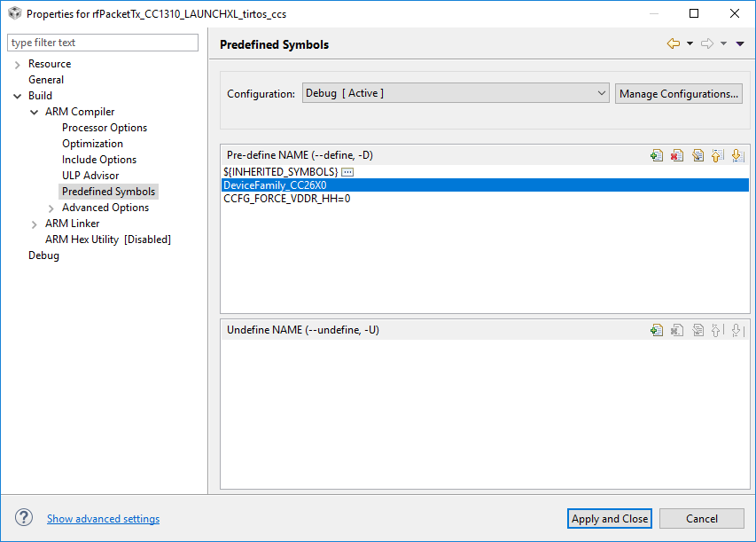Move selected pre-define symbol up
The height and width of the screenshot is (542, 756).
[717, 155]
